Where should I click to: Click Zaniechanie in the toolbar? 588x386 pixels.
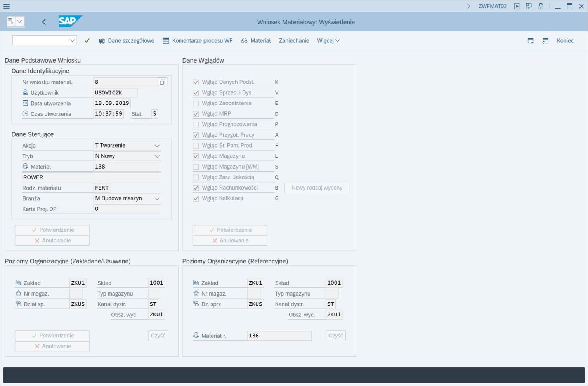pyautogui.click(x=294, y=41)
